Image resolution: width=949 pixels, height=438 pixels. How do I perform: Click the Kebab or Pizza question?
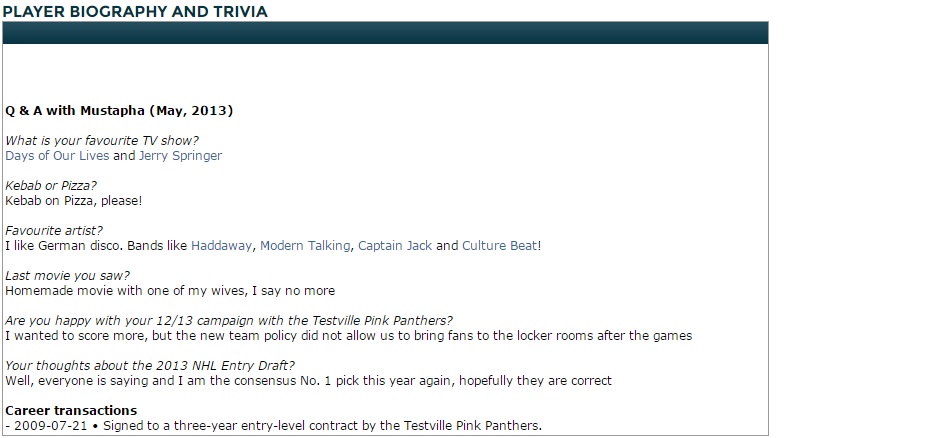[x=51, y=186]
